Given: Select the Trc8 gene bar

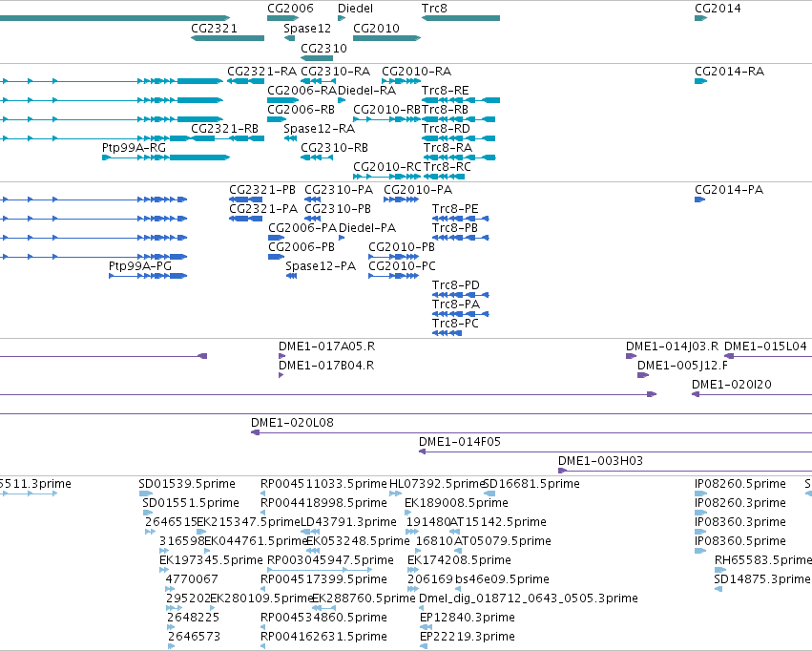Looking at the screenshot, I should click(x=461, y=18).
